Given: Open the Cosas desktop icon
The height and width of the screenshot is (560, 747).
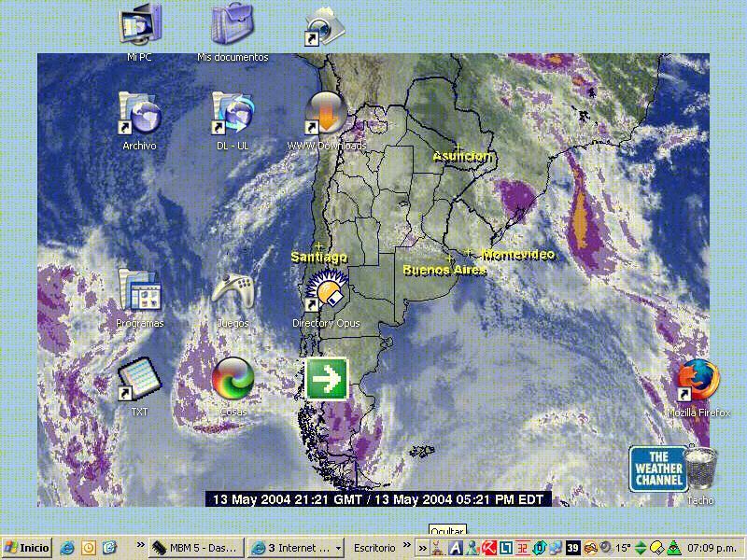Looking at the screenshot, I should [x=233, y=381].
